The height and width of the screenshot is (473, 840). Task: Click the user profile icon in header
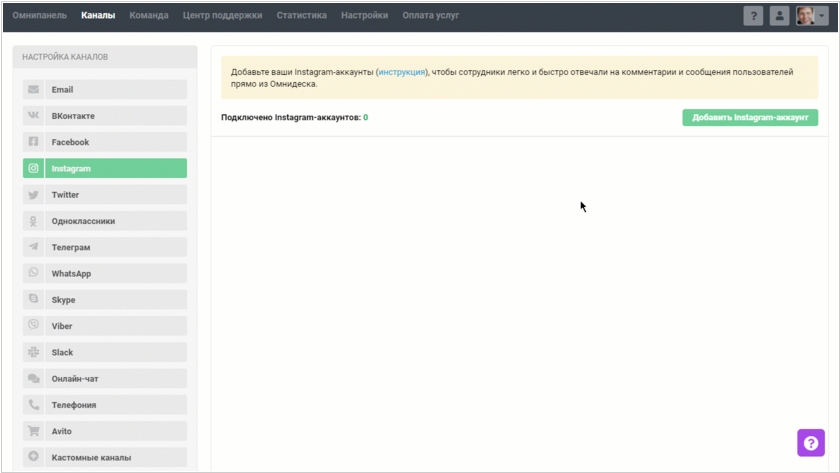coord(779,16)
